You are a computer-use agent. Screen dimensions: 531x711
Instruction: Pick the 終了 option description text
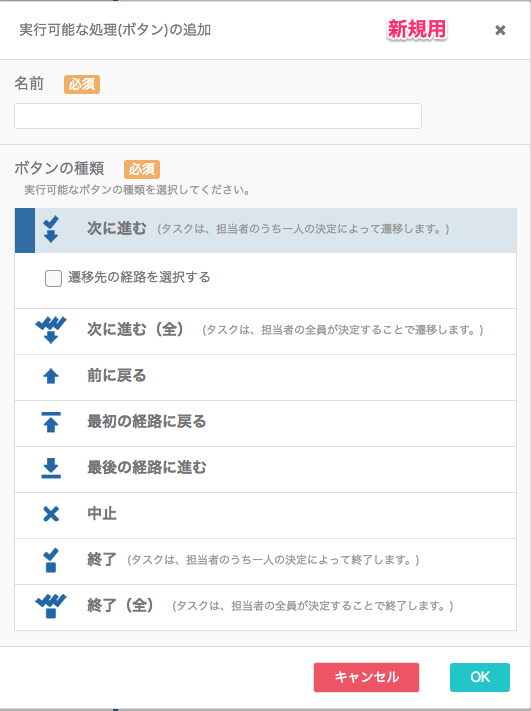273,560
